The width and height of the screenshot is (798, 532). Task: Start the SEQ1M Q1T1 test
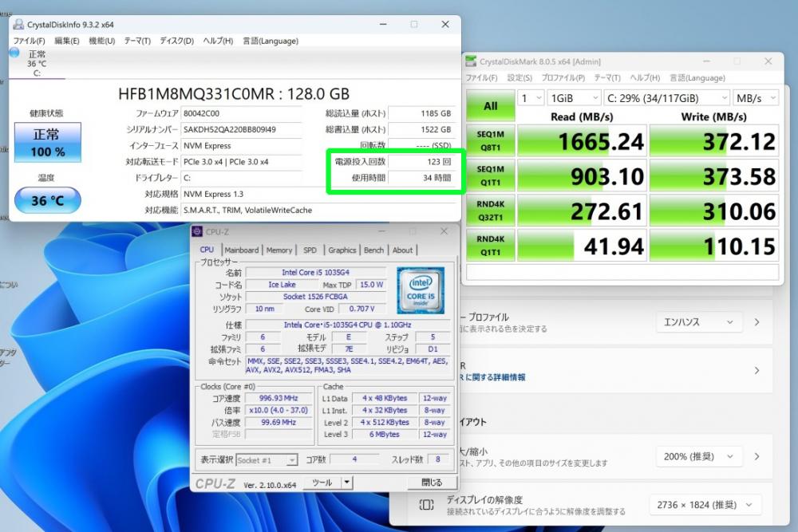coord(491,175)
